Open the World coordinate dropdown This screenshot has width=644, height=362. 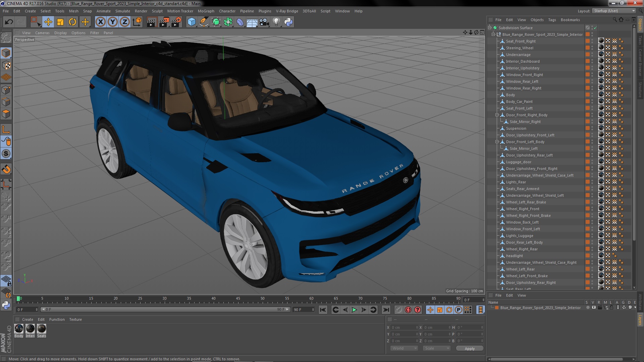(x=404, y=348)
